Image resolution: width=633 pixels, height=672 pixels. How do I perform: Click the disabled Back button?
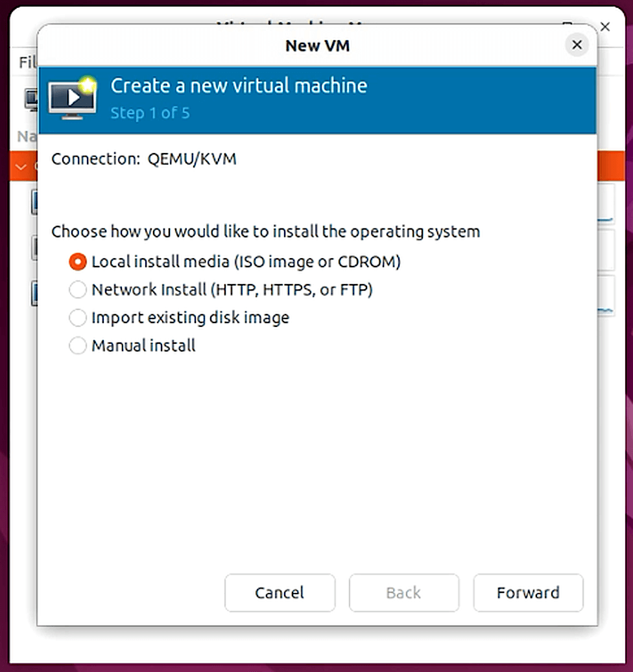coord(403,592)
